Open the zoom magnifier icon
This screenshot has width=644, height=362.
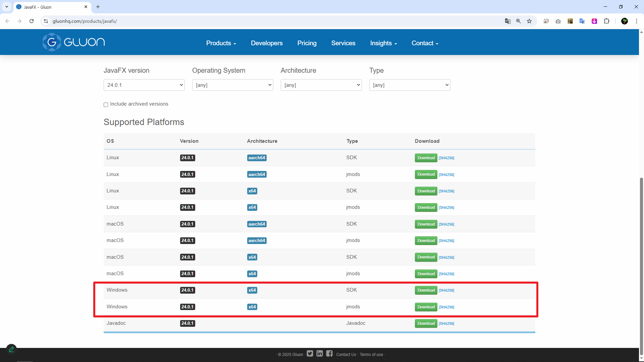tap(519, 21)
